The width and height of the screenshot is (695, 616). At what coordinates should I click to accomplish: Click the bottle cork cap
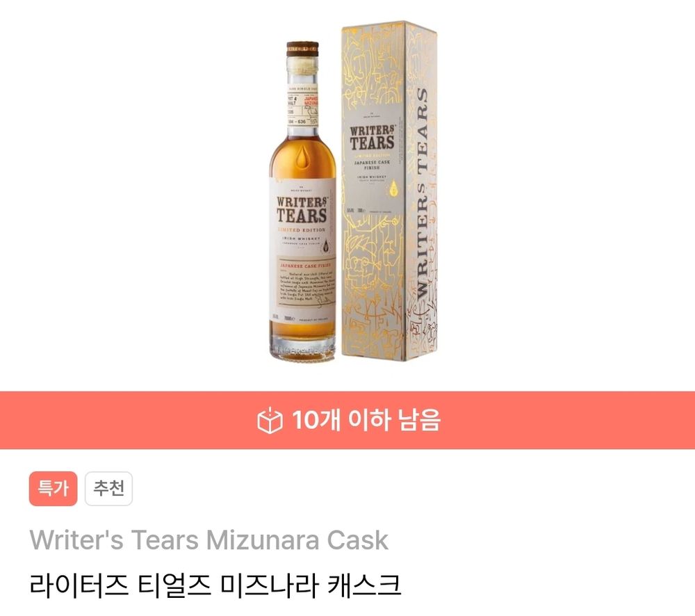click(x=303, y=49)
